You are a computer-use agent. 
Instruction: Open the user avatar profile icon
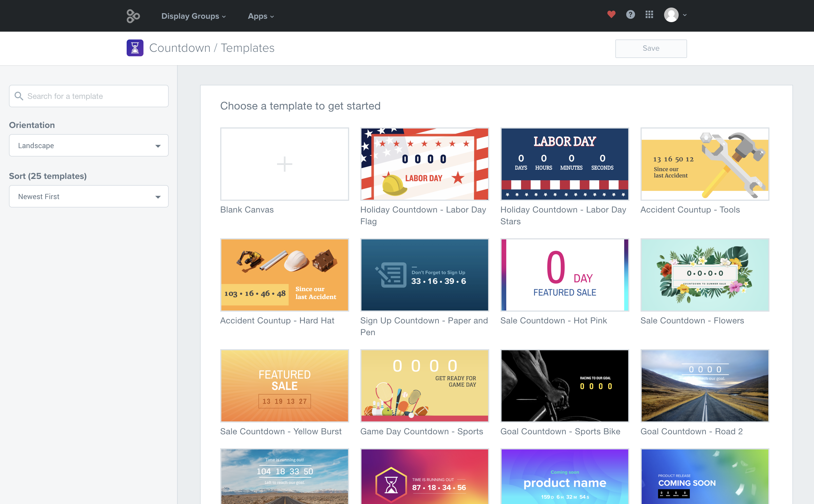pos(672,15)
